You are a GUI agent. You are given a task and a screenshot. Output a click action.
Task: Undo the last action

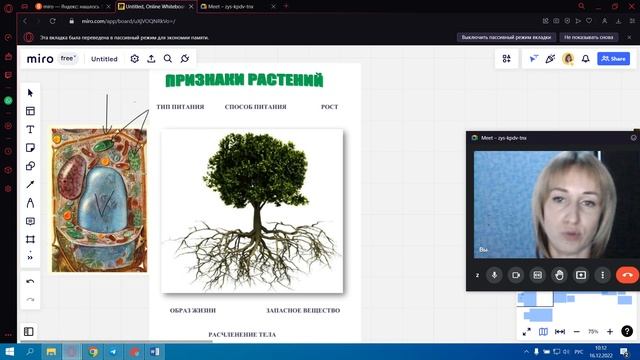coord(30,282)
